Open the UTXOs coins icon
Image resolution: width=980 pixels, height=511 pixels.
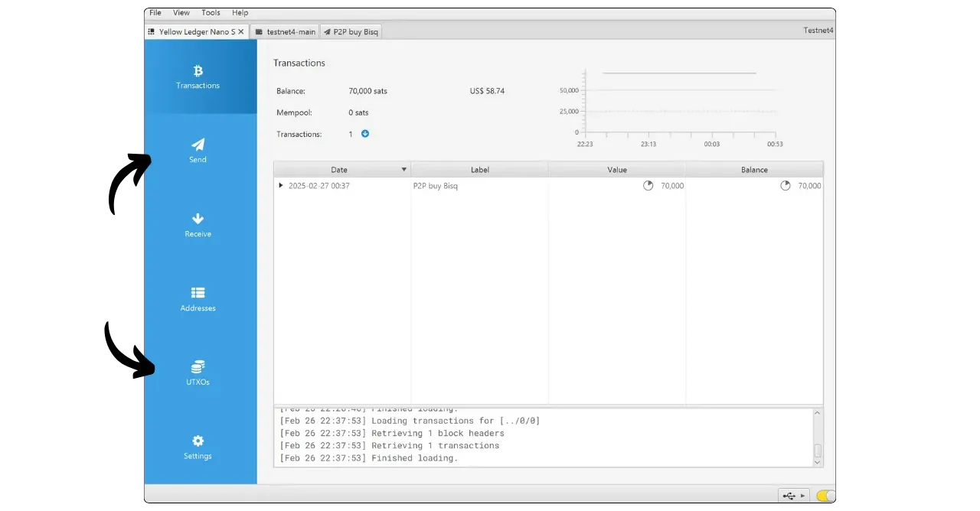coord(198,367)
